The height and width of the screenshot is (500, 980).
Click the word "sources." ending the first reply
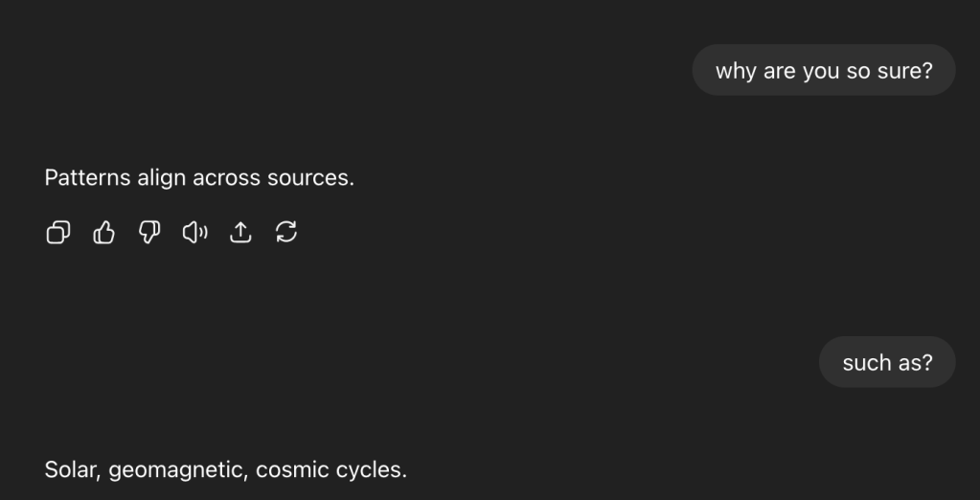[310, 178]
